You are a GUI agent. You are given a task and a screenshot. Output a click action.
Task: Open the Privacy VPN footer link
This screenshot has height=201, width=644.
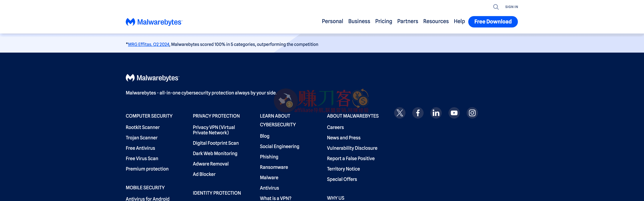214,130
